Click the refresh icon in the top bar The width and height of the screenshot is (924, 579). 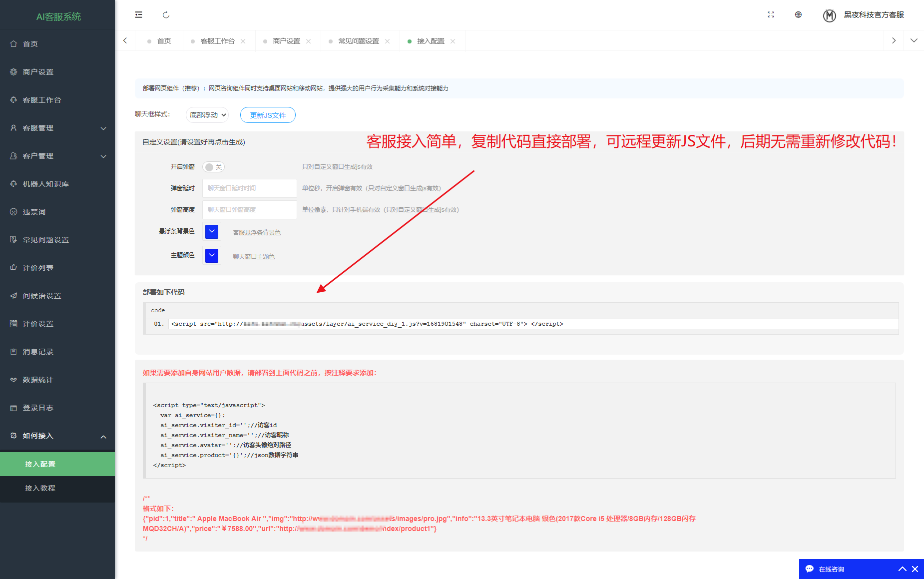[x=166, y=15]
